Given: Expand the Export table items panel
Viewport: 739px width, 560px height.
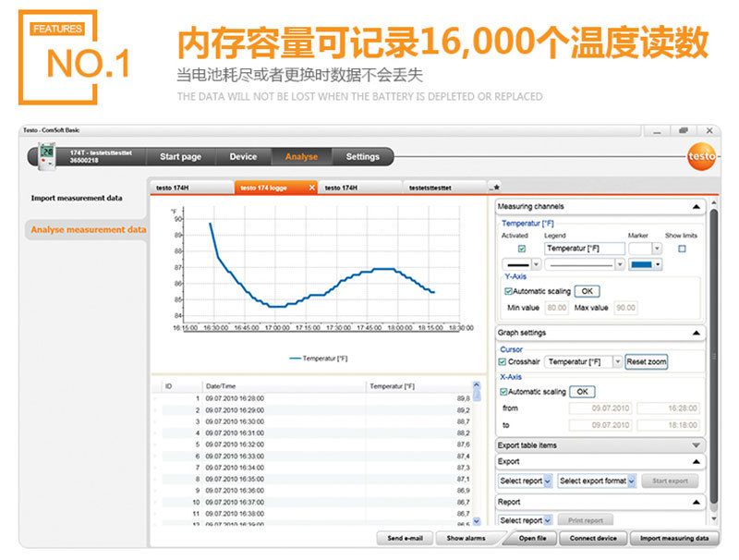Looking at the screenshot, I should point(697,445).
